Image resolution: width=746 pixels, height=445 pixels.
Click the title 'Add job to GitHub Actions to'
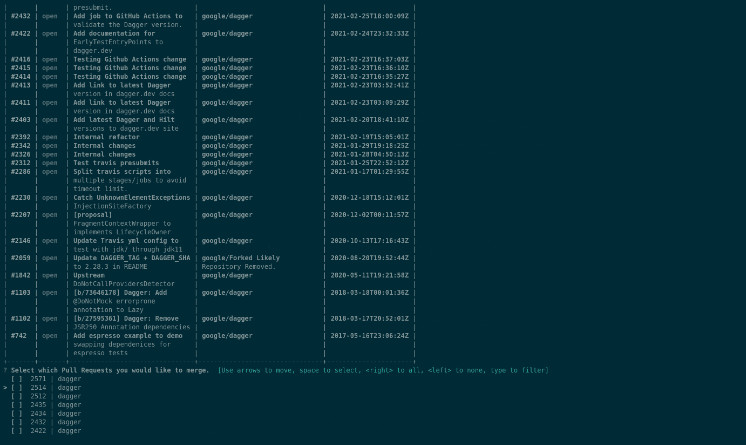[128, 16]
